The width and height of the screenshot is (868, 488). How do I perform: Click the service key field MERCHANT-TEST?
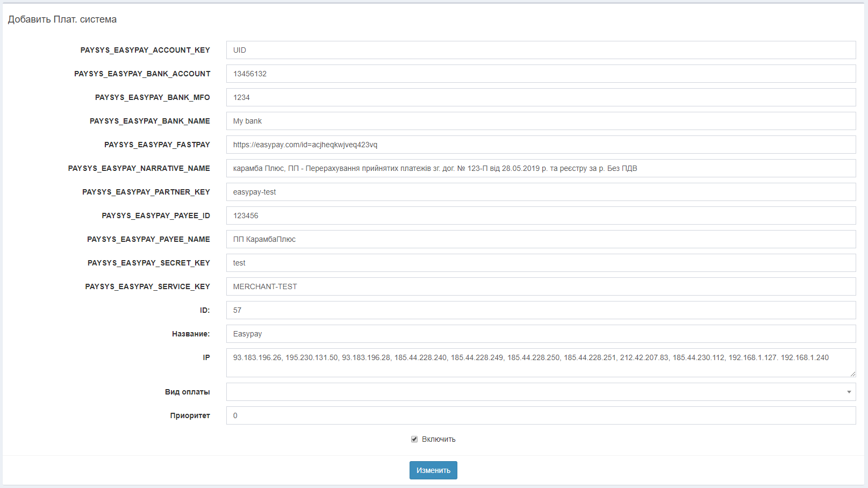coord(541,286)
